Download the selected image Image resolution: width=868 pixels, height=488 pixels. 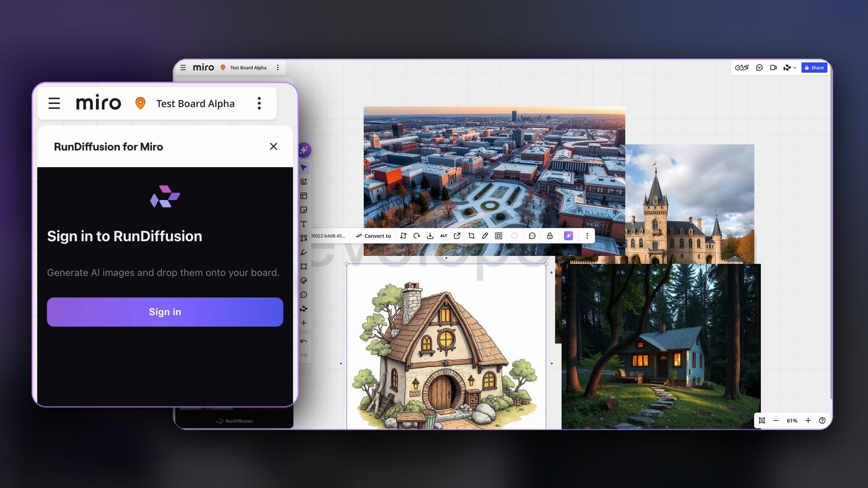[x=430, y=236]
